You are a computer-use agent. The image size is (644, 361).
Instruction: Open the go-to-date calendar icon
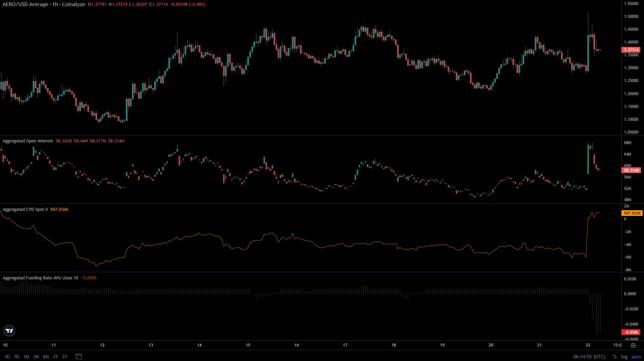(x=79, y=356)
